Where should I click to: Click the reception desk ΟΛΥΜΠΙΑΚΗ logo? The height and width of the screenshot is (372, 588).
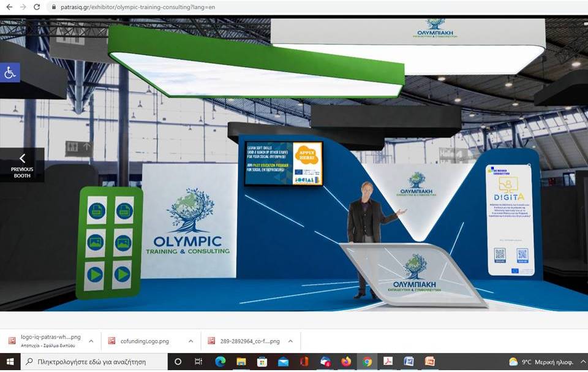coord(415,273)
